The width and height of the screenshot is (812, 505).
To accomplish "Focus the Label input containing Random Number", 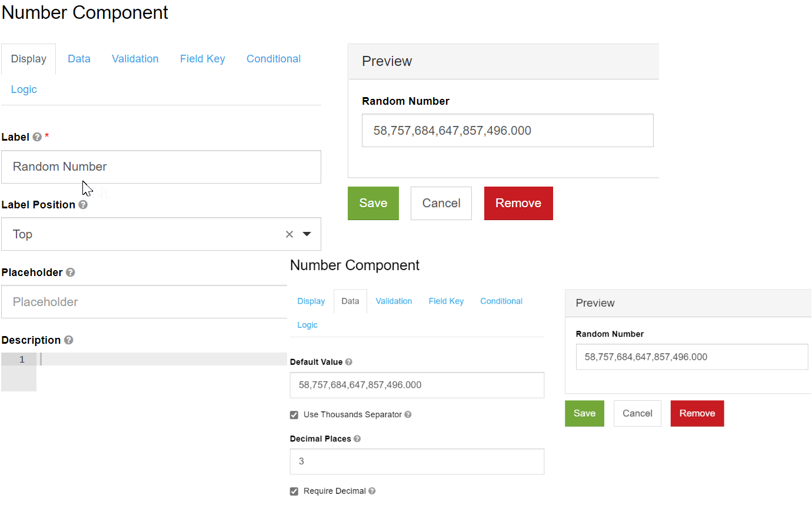I will (161, 167).
